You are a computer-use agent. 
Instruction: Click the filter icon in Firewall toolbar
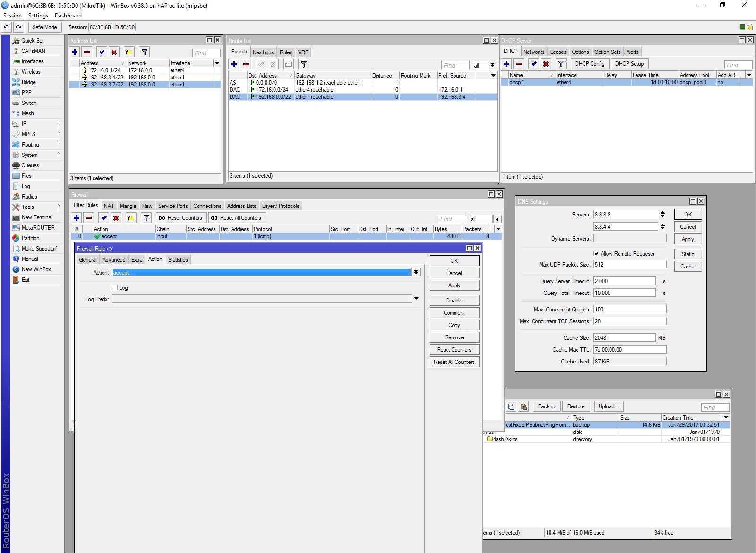click(146, 218)
